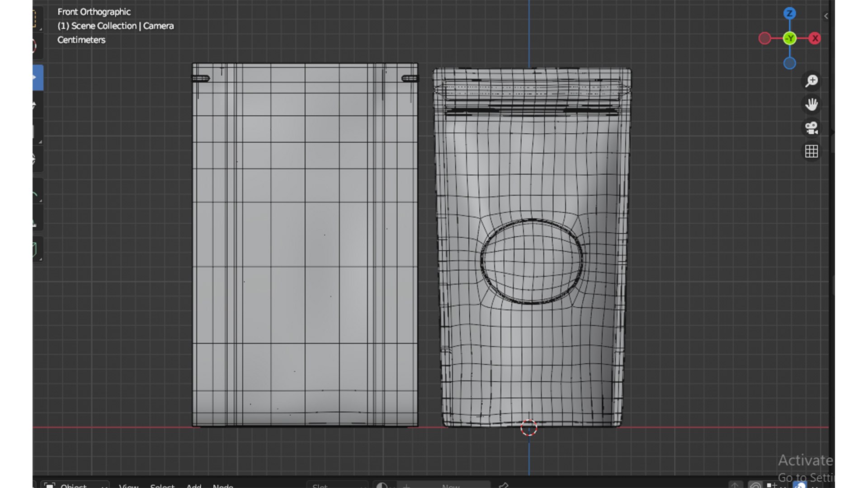
Task: Select the flat pouch mesh object
Action: click(305, 244)
